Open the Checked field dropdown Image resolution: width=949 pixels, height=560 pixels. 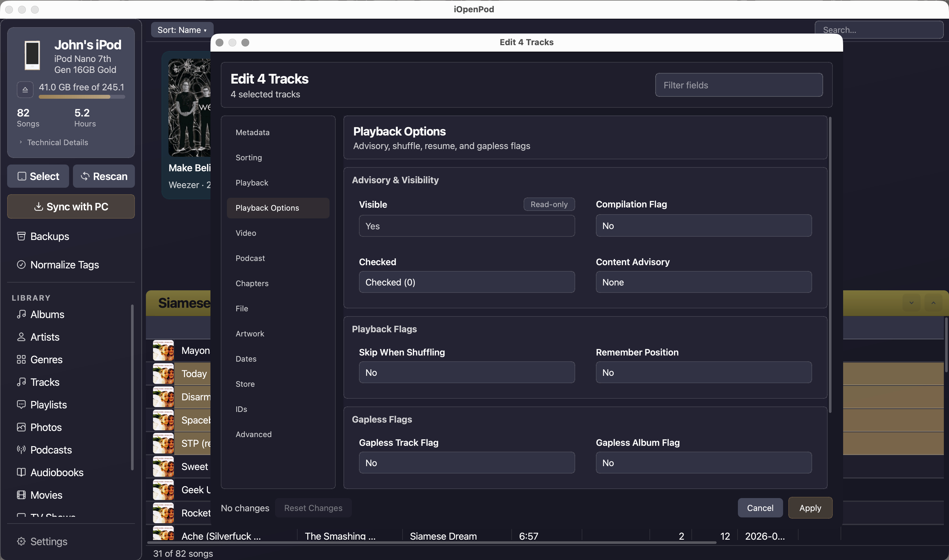click(466, 282)
